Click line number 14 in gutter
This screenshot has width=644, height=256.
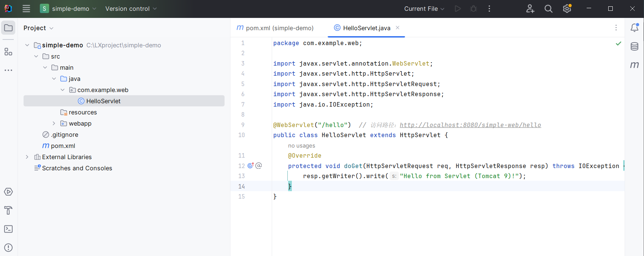coord(242,186)
